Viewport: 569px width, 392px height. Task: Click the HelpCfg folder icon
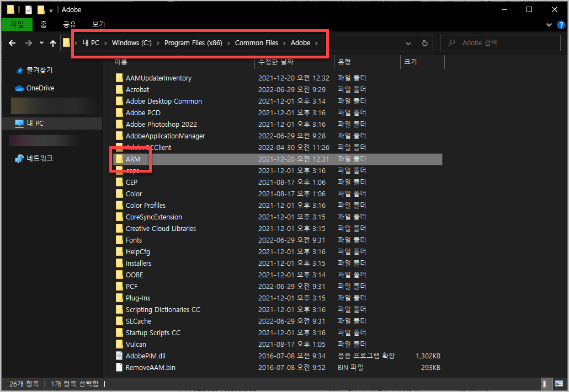pos(119,251)
